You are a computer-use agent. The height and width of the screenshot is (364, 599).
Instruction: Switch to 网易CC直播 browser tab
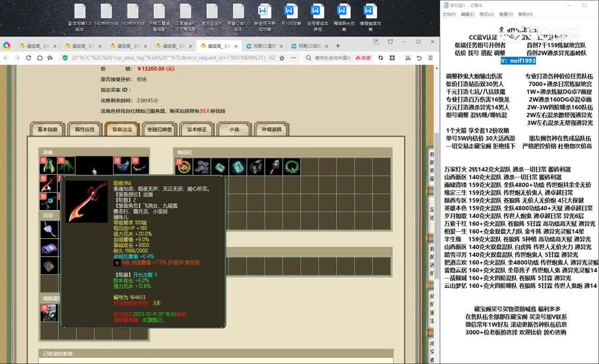tap(265, 46)
